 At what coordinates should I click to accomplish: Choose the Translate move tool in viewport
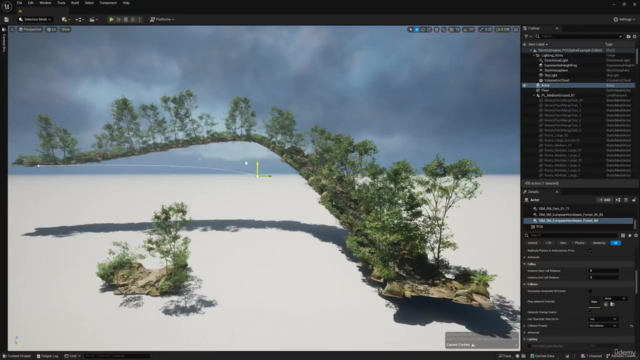(417, 29)
